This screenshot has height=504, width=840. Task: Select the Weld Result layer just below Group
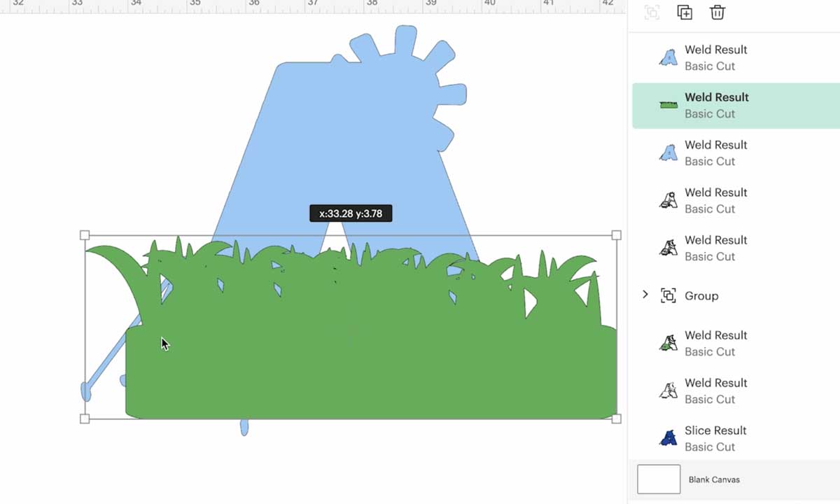736,343
